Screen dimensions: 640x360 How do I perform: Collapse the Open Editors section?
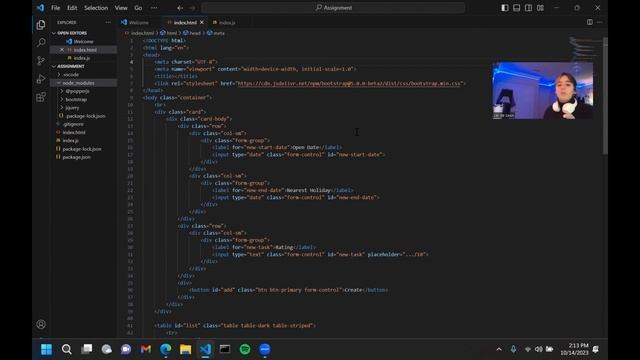(54, 33)
